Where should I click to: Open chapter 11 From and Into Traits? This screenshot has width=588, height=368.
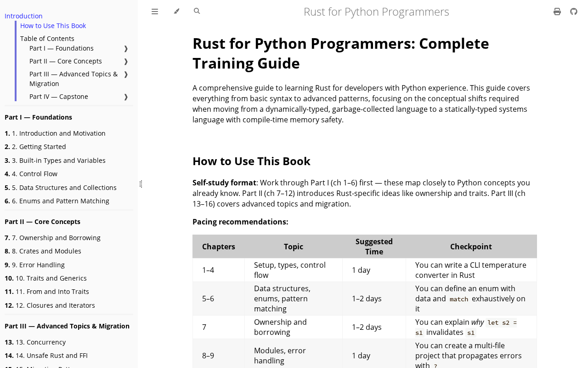(x=47, y=292)
